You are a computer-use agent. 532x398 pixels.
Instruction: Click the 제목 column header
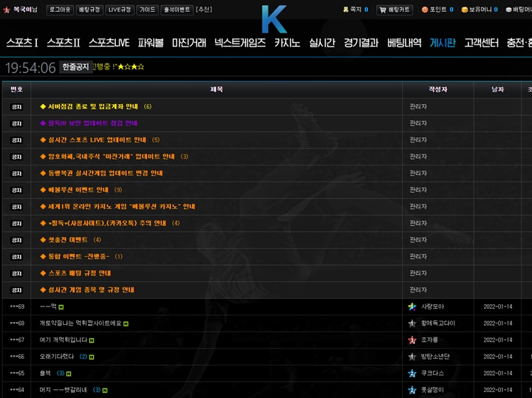216,89
